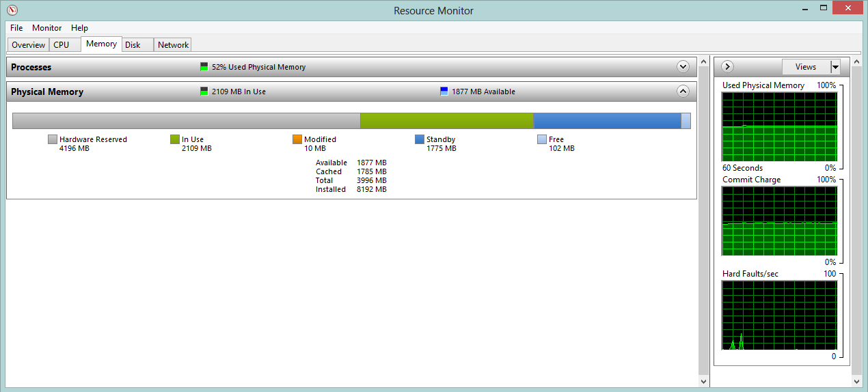Viewport: 868px width, 392px height.
Task: Click the Hardware Reserved gray legend swatch
Action: 53,139
